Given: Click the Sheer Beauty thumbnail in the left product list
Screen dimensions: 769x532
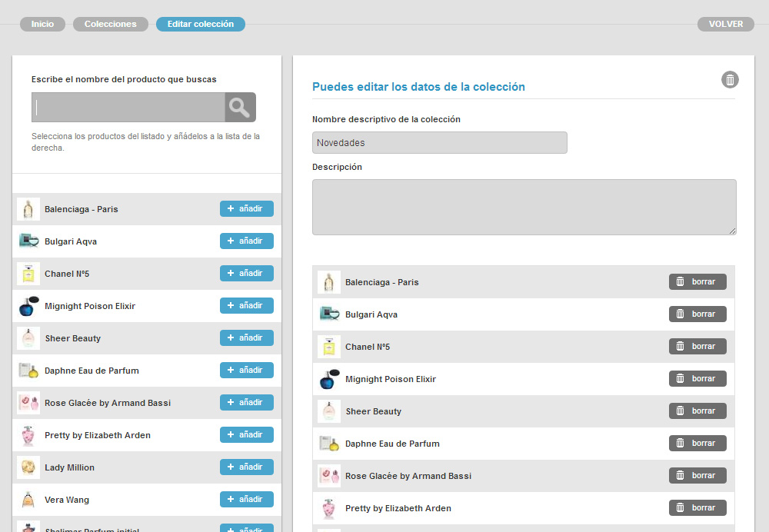Looking at the screenshot, I should 28,338.
